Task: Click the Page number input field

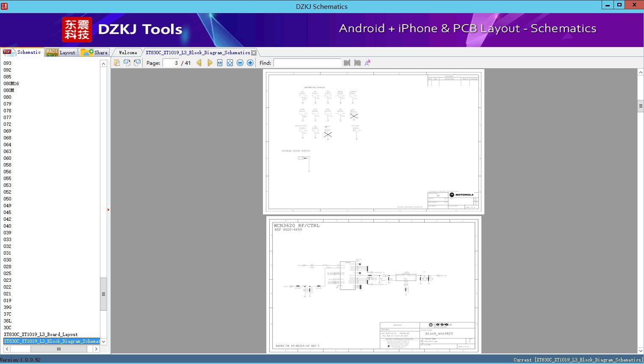Action: [171, 63]
